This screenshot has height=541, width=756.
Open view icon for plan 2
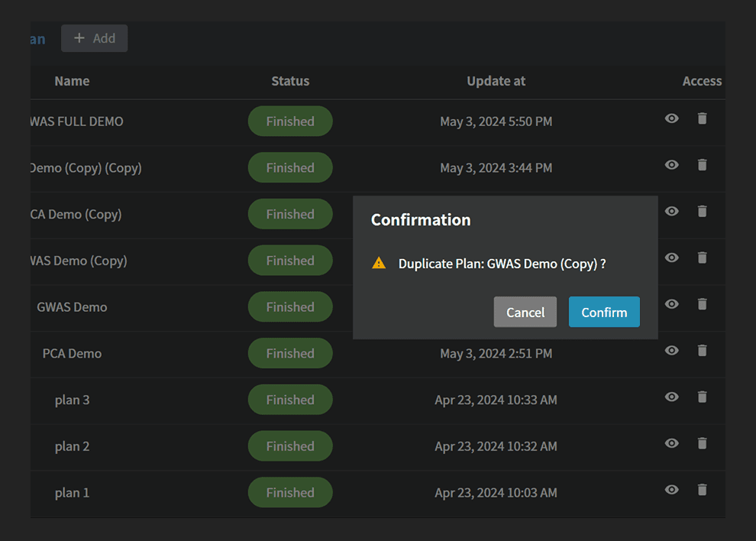pos(671,443)
